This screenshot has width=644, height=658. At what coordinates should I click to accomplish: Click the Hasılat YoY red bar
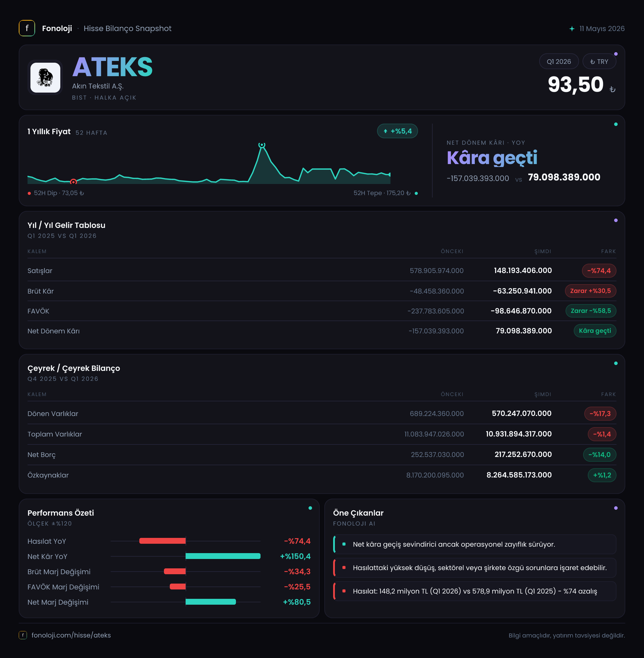162,541
